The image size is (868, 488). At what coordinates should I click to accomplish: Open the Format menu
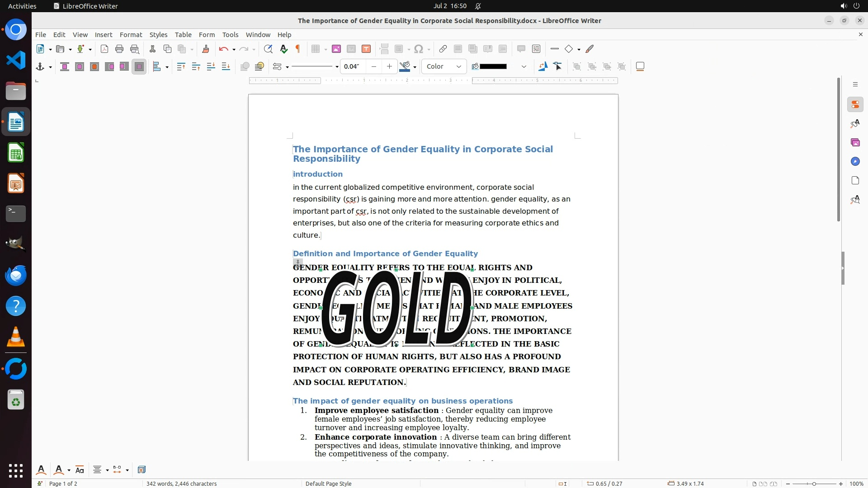[131, 35]
